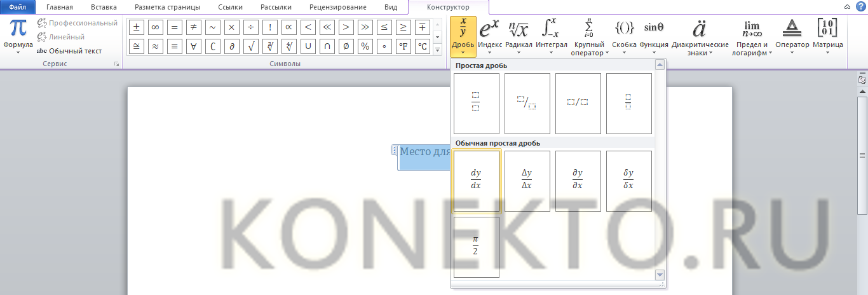The image size is (868, 295).
Task: Open the Радикал structures dropdown
Action: click(x=519, y=36)
